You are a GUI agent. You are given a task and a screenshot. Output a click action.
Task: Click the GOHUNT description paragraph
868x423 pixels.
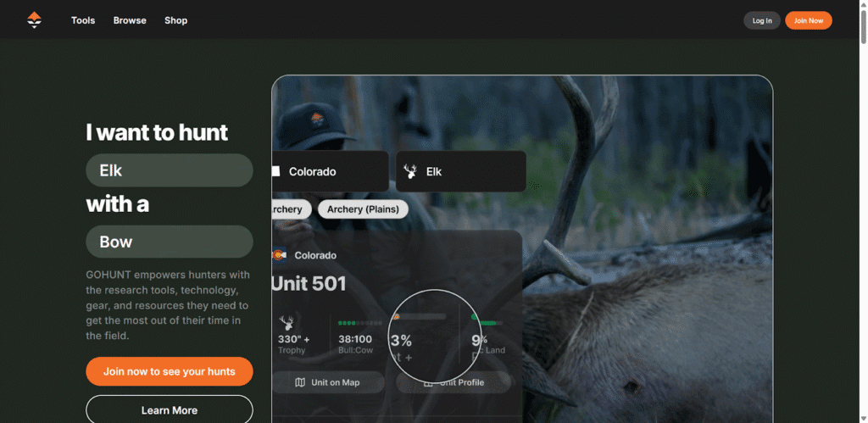coord(169,305)
